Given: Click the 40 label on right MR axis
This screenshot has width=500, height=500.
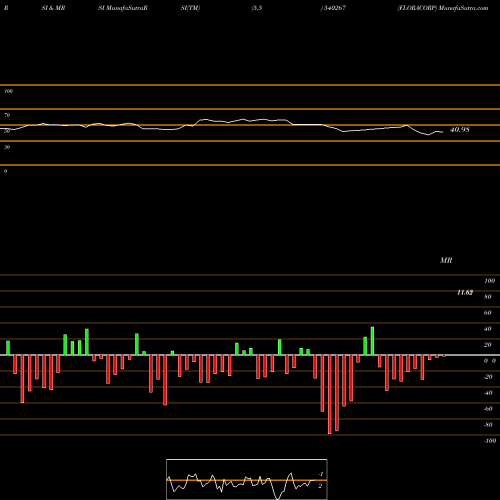Looking at the screenshot, I should 488,329.
